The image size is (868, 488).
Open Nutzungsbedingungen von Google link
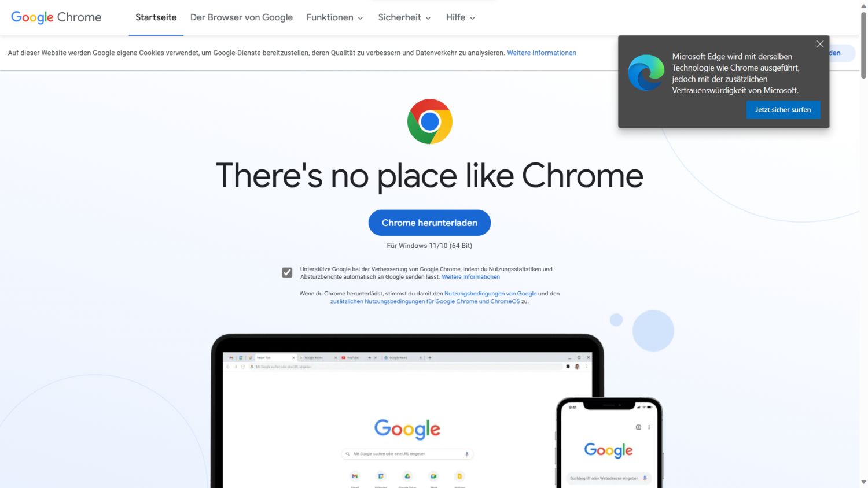(490, 294)
